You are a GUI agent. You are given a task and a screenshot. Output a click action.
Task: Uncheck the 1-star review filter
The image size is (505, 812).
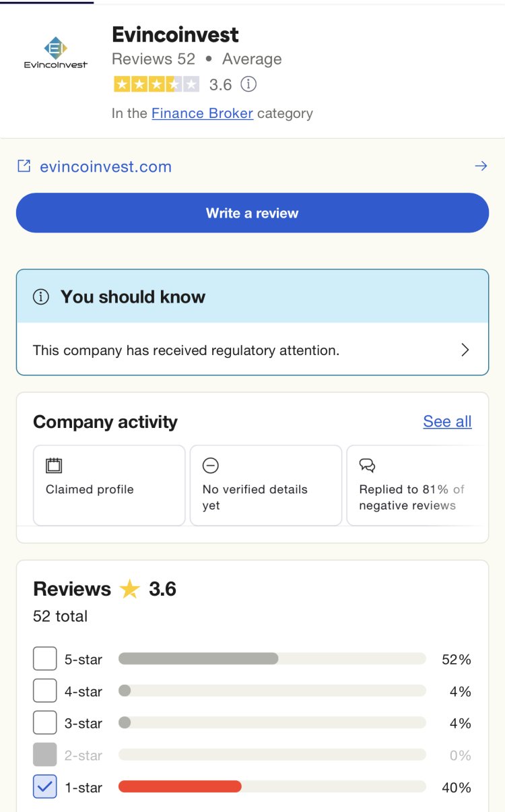44,786
